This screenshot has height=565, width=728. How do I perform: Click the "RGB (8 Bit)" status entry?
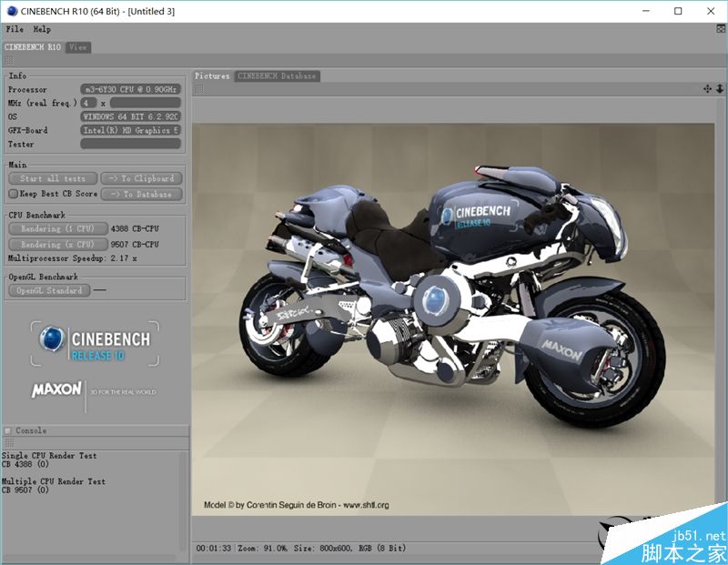[382, 549]
